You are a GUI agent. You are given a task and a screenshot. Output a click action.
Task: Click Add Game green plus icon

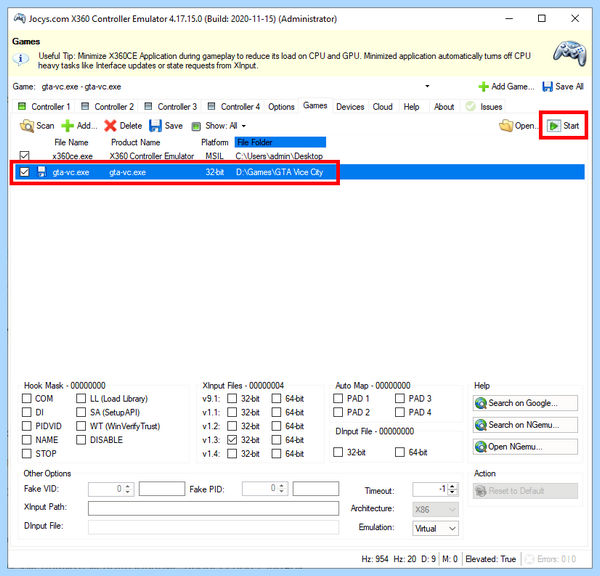click(x=484, y=86)
